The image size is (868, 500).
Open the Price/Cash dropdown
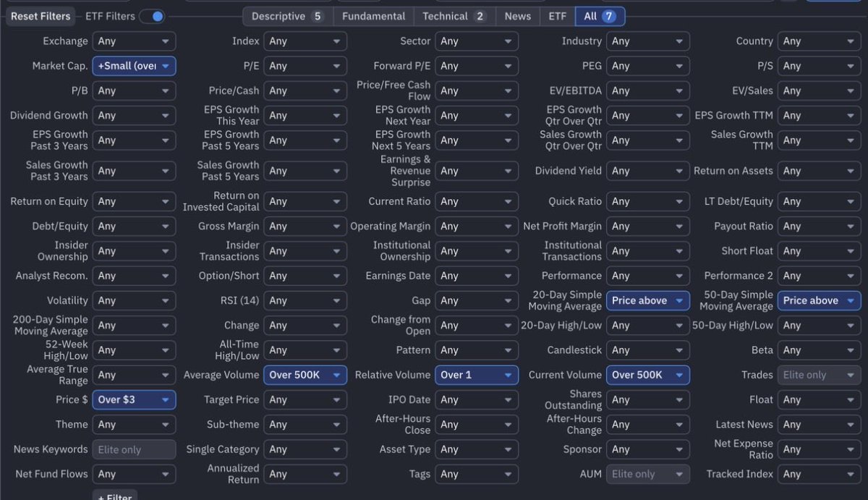tap(305, 90)
